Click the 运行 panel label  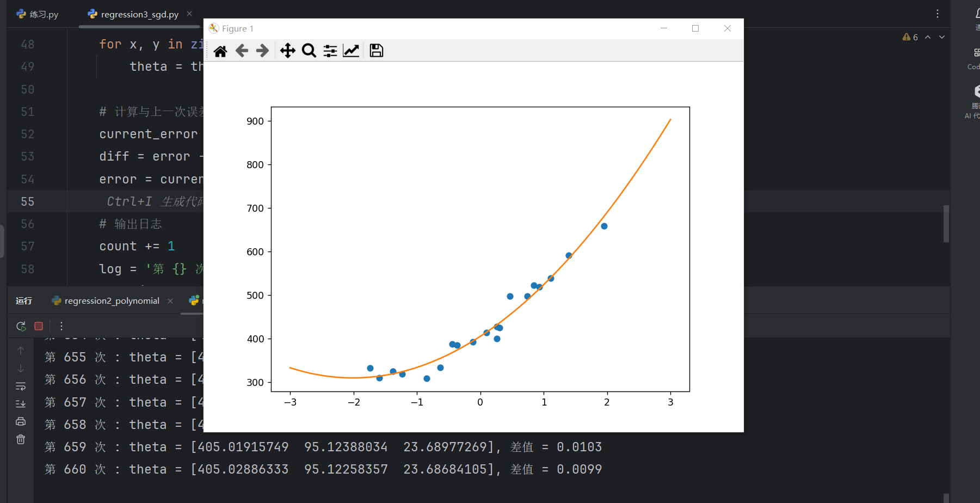tap(24, 301)
